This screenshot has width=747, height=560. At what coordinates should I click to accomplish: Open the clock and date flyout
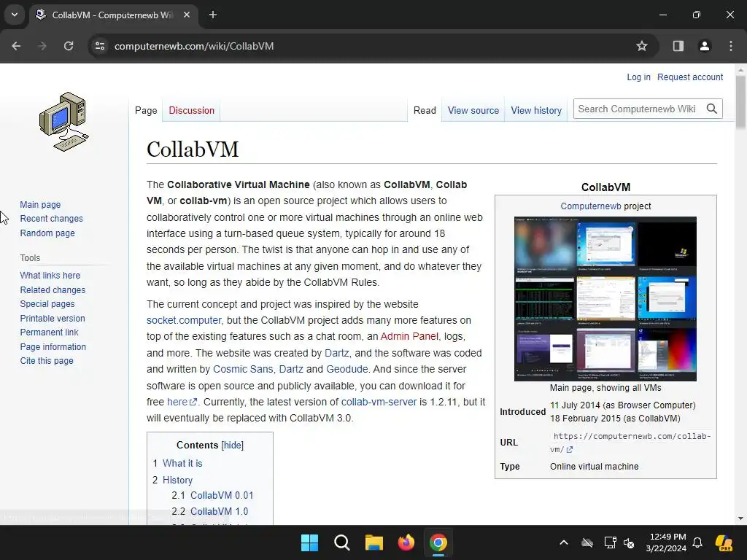(x=667, y=542)
